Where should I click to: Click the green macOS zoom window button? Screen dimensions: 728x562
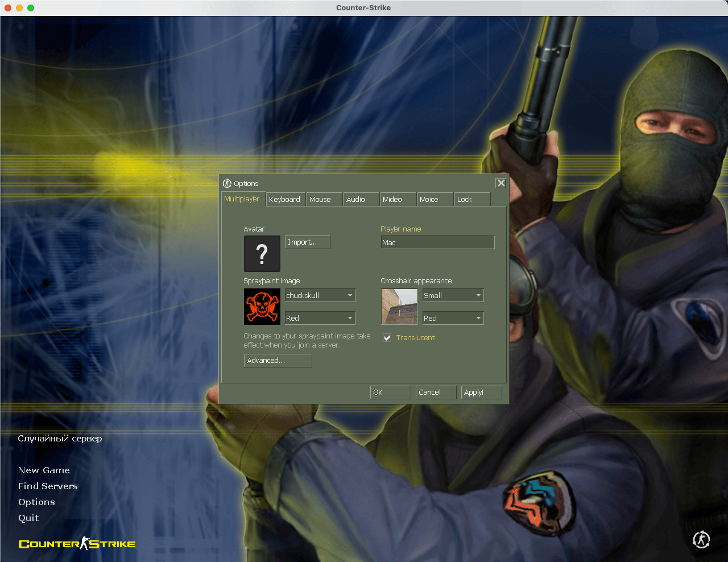31,8
